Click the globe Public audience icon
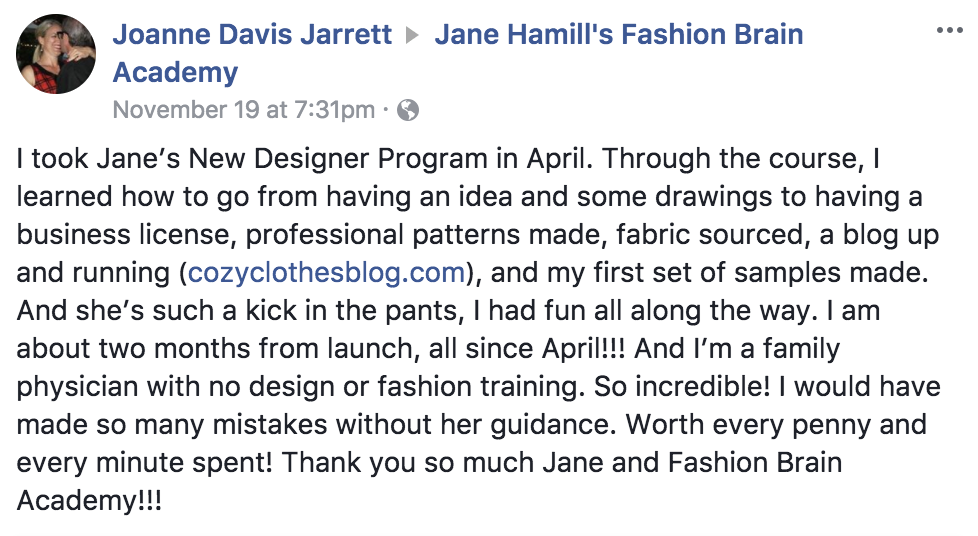978x536 pixels. (x=408, y=110)
